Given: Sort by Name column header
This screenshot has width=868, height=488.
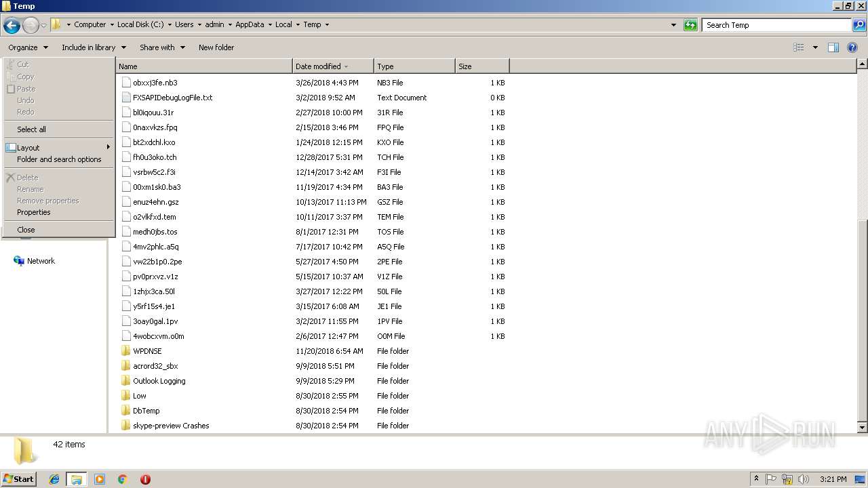Looking at the screenshot, I should tap(204, 66).
